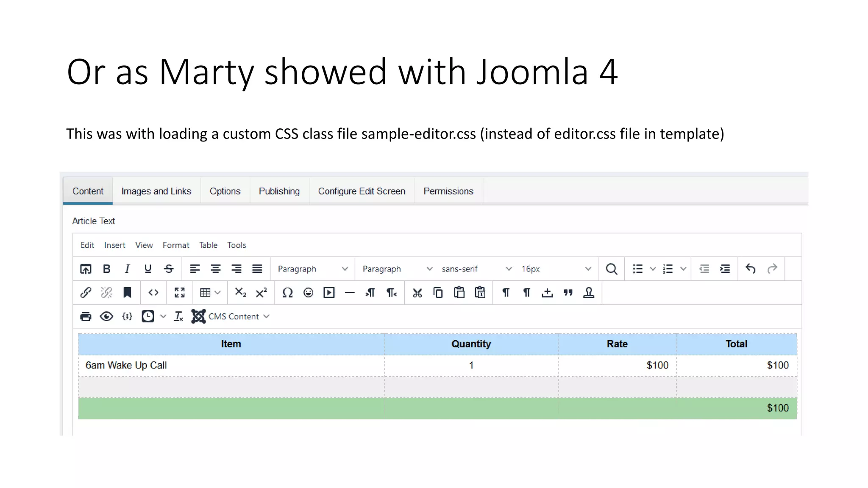
Task: Open the Tools menu
Action: pos(236,245)
